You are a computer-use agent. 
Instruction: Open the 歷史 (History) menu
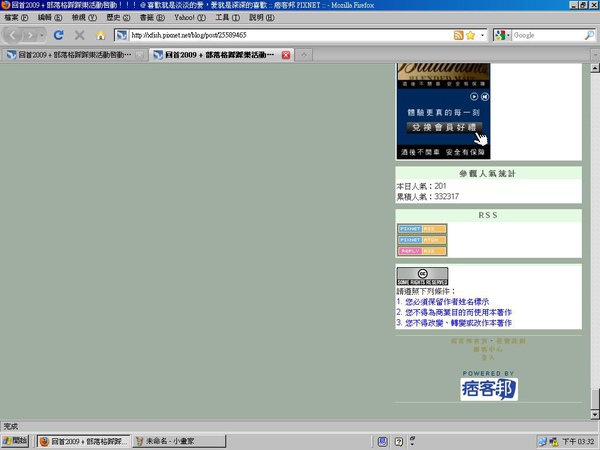[x=118, y=18]
